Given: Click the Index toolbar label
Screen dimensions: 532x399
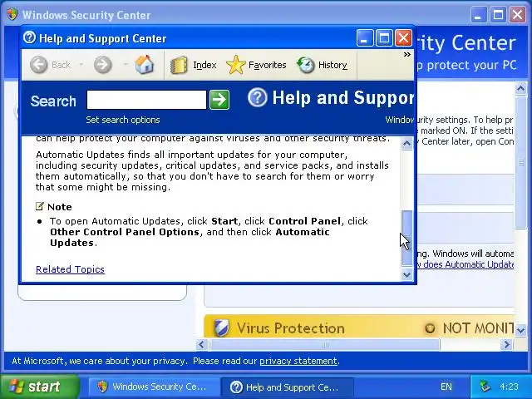Looking at the screenshot, I should [x=204, y=65].
